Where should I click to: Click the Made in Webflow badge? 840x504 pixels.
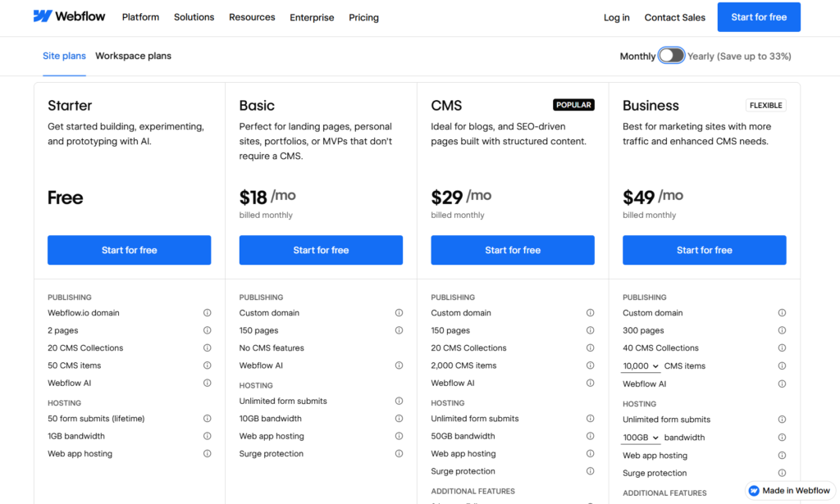point(788,490)
